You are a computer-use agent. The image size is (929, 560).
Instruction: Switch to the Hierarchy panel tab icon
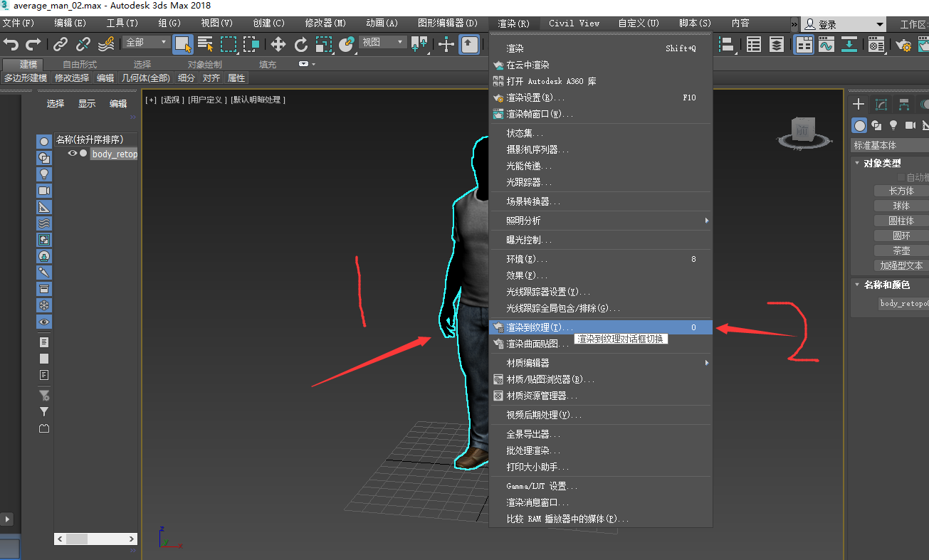coord(904,105)
